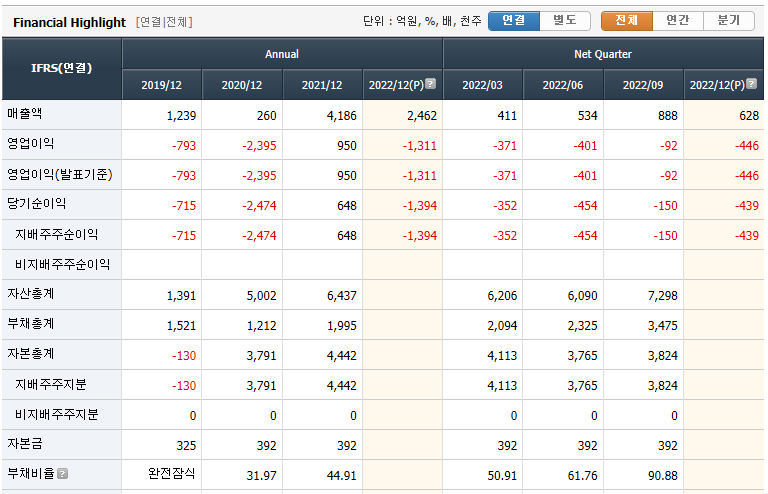
Task: Click the help icon beside Annual 2022/12(P)
Action: click(x=430, y=84)
